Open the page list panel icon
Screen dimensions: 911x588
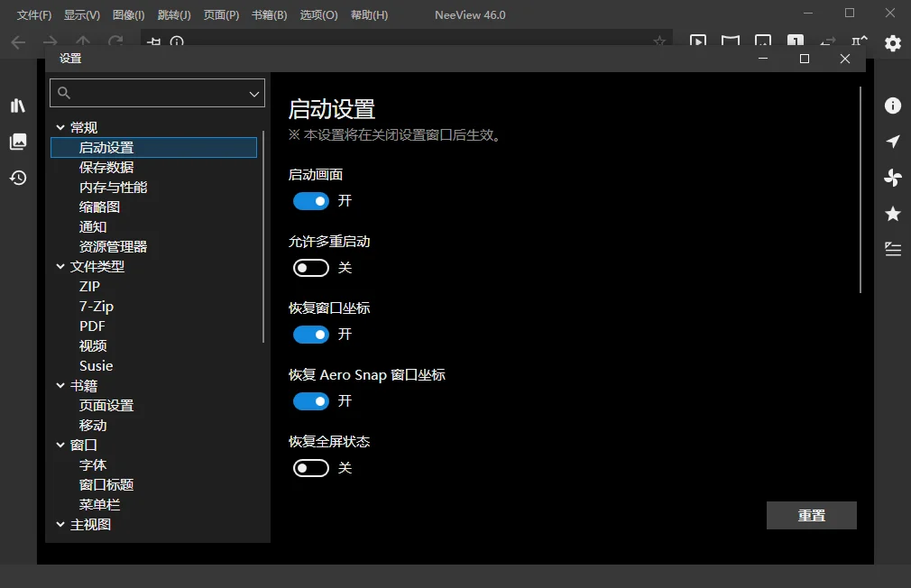coord(18,142)
